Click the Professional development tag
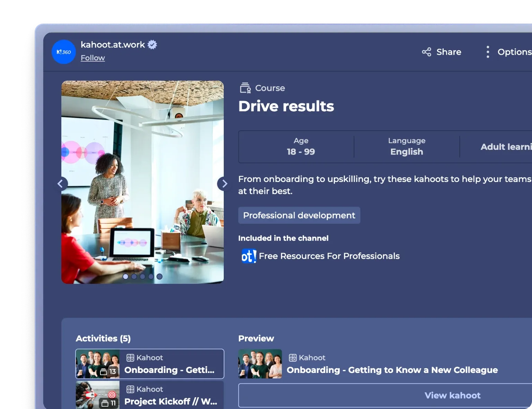 299,215
